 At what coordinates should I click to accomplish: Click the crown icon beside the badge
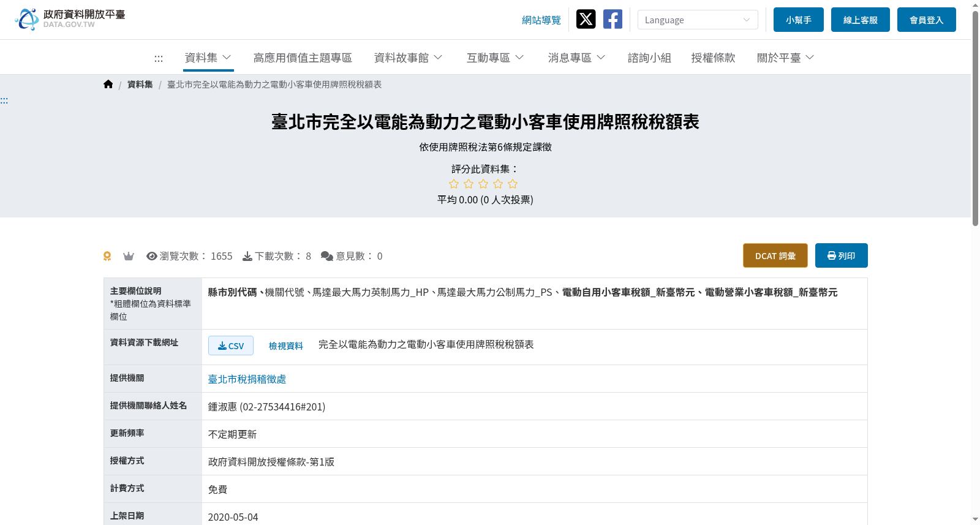[x=129, y=256]
